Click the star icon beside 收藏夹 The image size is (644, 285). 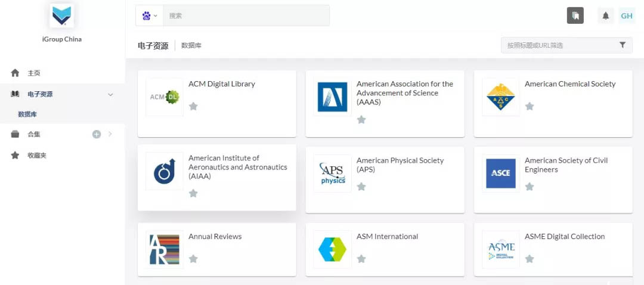15,155
